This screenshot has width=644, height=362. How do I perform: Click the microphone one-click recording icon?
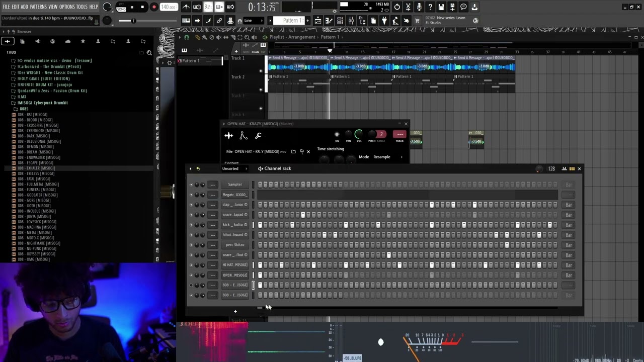click(x=419, y=7)
